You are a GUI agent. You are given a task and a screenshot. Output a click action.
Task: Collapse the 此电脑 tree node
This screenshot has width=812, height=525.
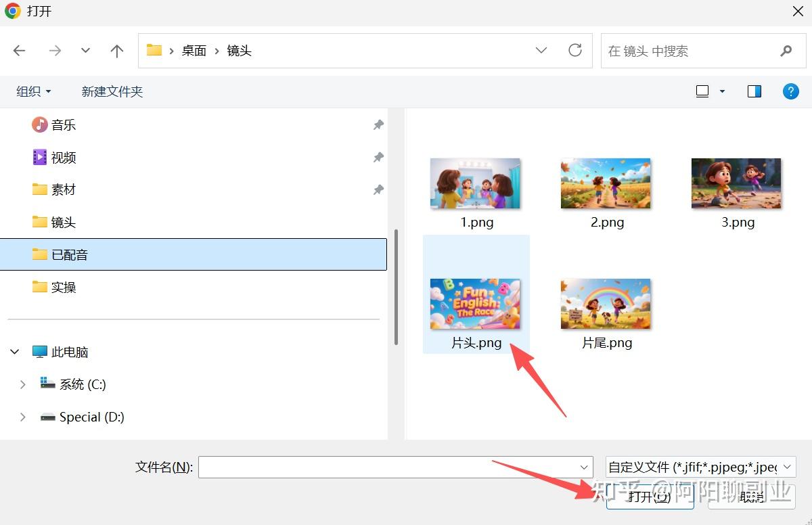pyautogui.click(x=15, y=352)
